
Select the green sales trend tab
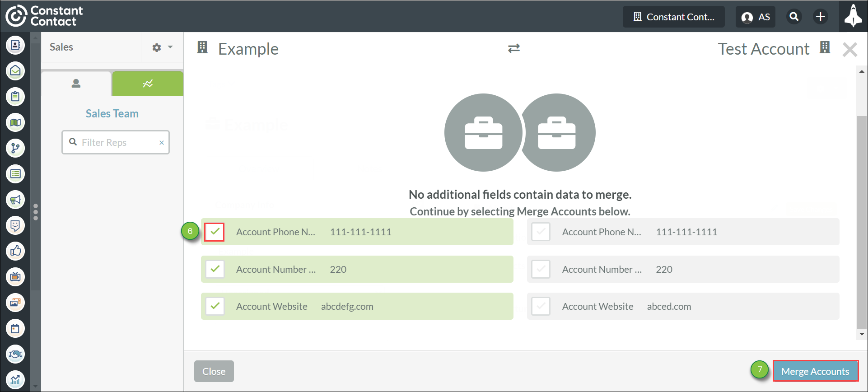(148, 84)
